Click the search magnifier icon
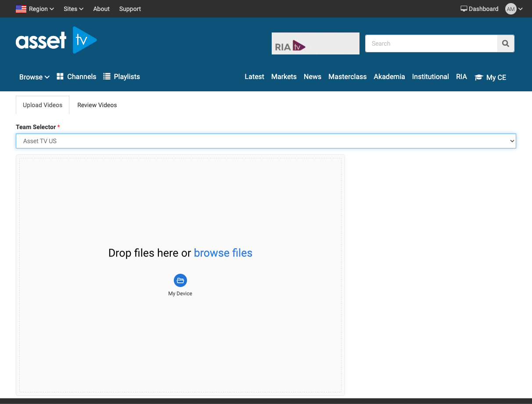The width and height of the screenshot is (532, 404). tap(506, 43)
